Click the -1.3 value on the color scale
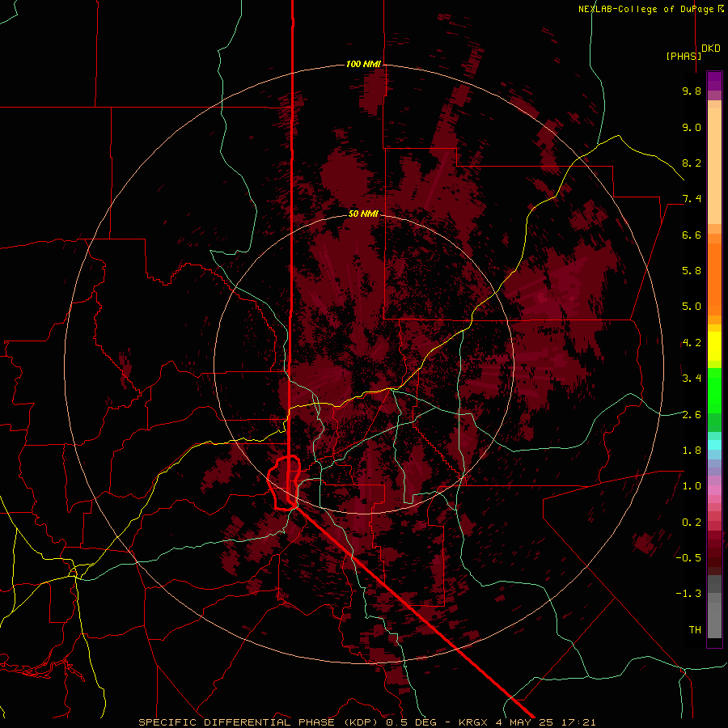 click(x=688, y=594)
